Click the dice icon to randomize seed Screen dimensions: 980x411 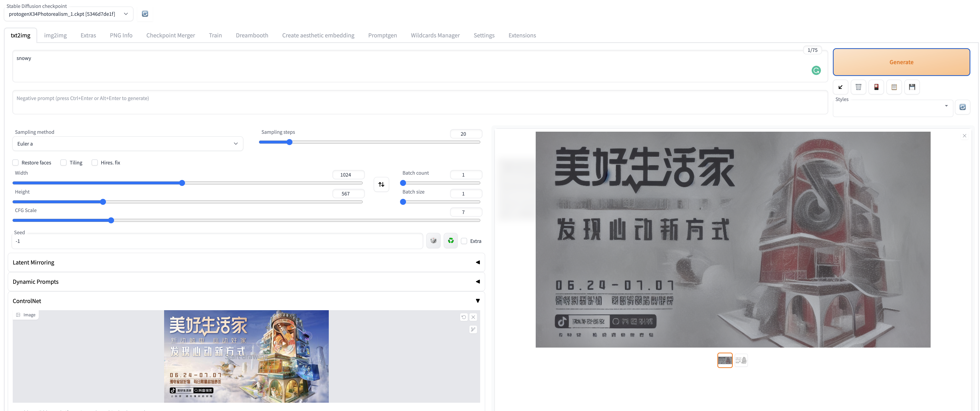click(x=433, y=241)
